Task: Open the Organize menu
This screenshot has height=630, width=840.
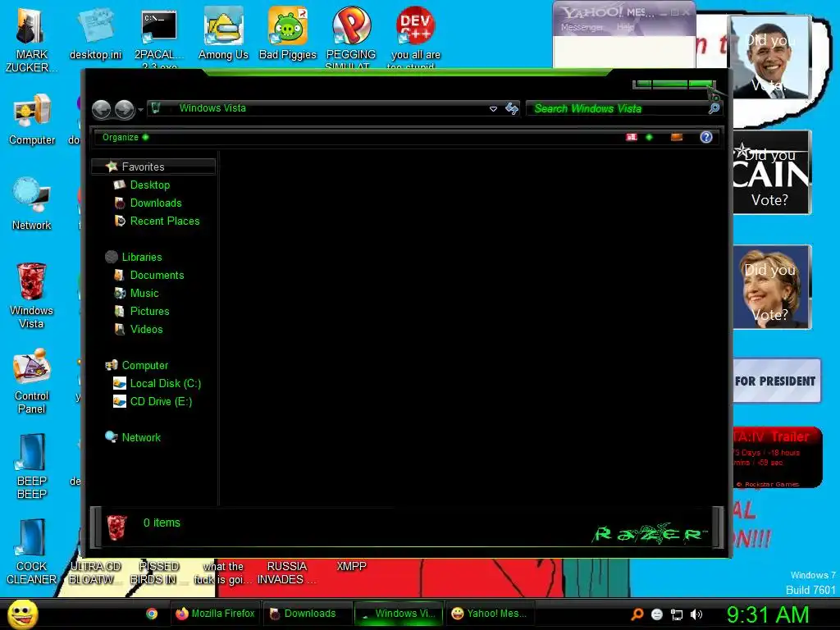Action: (126, 137)
